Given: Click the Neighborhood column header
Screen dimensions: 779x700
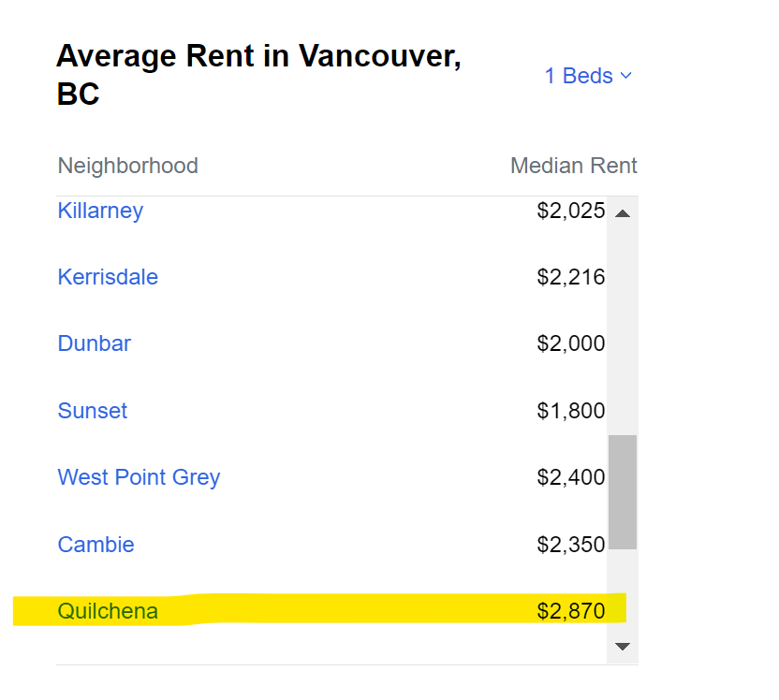Looking at the screenshot, I should pos(127,166).
